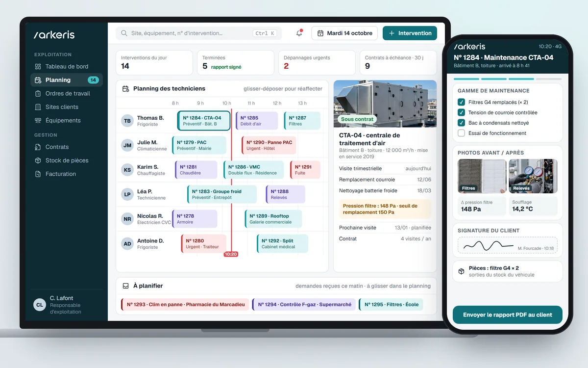Click the Planning sidebar icon

point(38,80)
